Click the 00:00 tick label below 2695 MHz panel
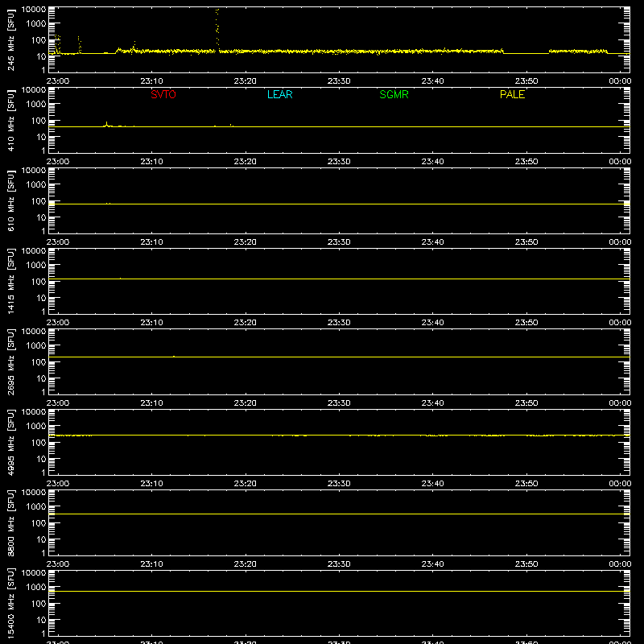This screenshot has width=644, height=644. pyautogui.click(x=620, y=403)
